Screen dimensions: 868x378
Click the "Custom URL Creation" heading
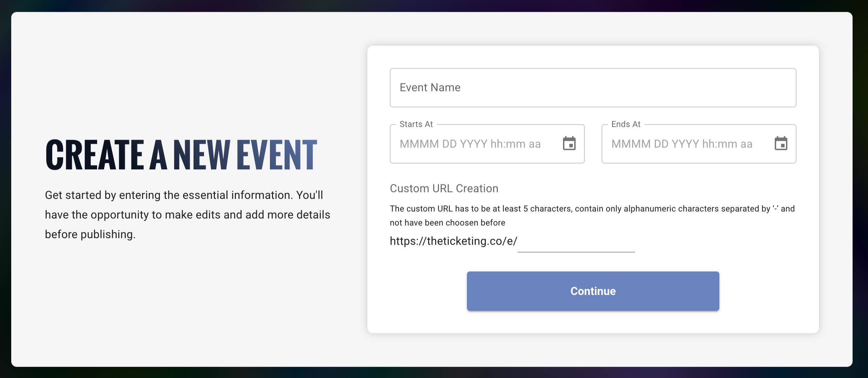click(x=444, y=189)
